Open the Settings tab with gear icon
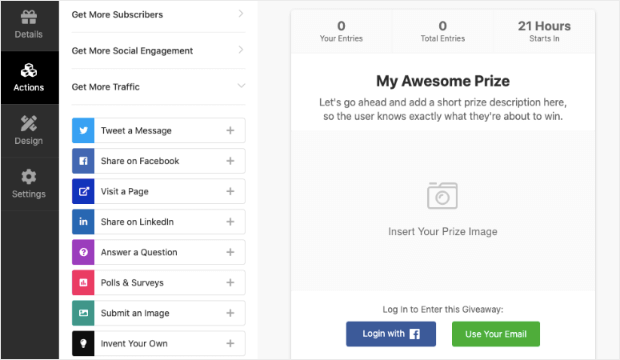620x360 pixels. pyautogui.click(x=29, y=184)
